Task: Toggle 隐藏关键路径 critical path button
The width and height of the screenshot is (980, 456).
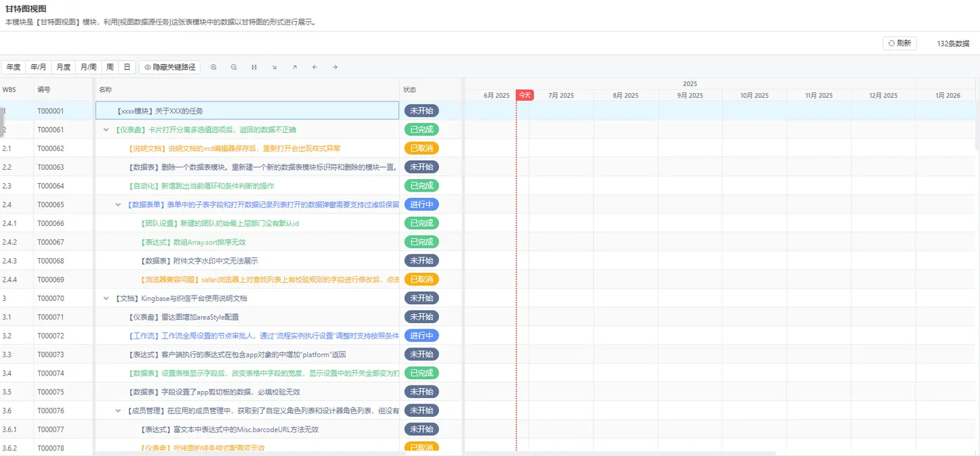Action: [x=170, y=67]
